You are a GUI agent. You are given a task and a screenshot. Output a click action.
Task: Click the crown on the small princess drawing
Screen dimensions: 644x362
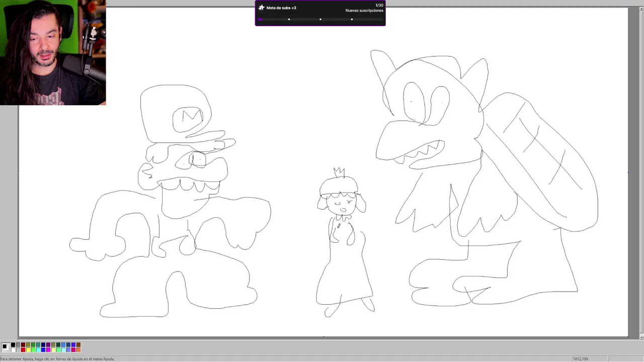(x=339, y=172)
